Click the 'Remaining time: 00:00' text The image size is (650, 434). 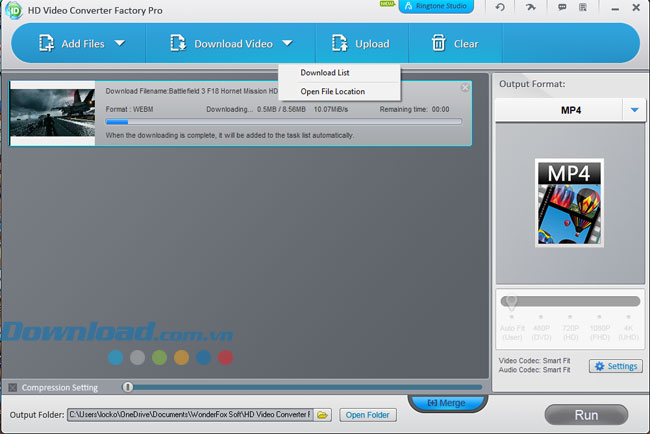(x=414, y=109)
